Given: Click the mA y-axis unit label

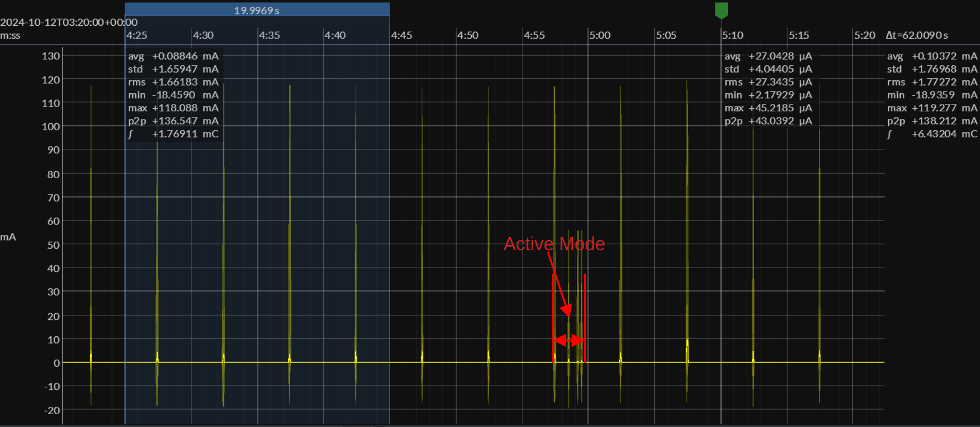Looking at the screenshot, I should [x=8, y=237].
